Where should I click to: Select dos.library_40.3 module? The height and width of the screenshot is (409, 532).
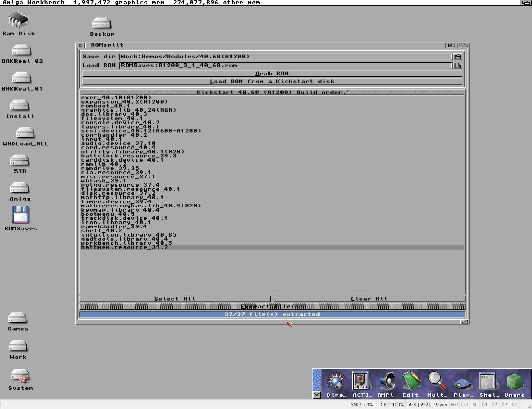[x=272, y=114]
